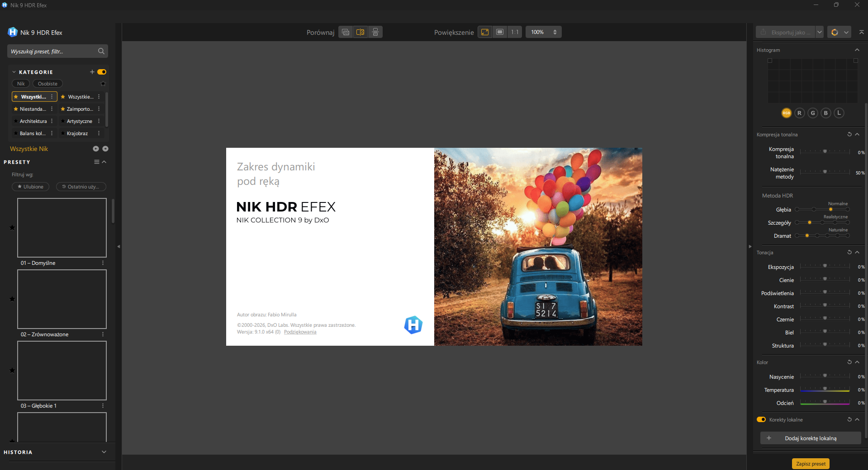The image size is (868, 470).
Task: Click the Zapisz preset button
Action: (x=811, y=464)
